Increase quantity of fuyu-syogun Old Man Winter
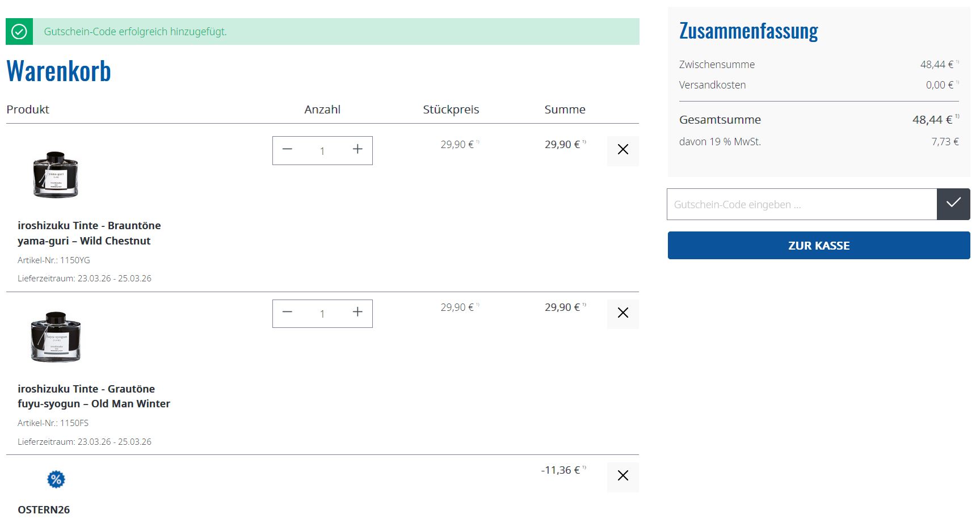980x527 pixels. pos(357,313)
